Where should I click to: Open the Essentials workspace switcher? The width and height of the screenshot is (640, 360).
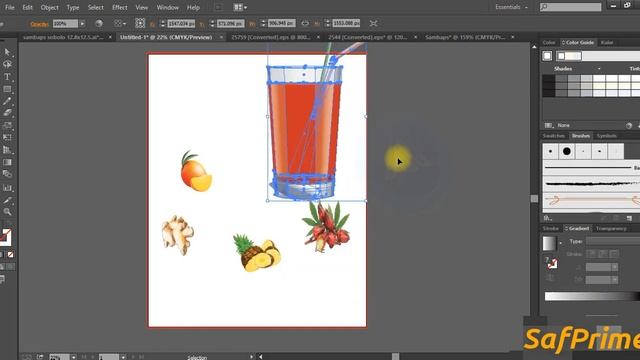click(511, 7)
